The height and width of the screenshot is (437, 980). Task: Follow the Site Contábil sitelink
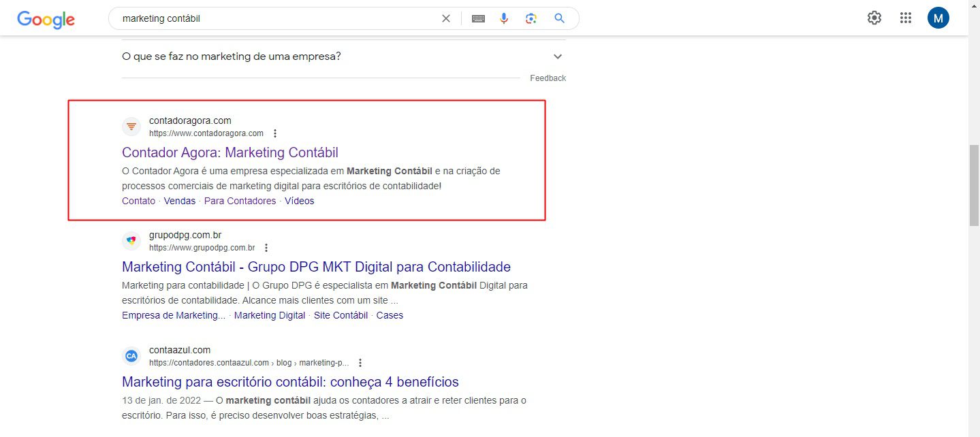click(x=341, y=315)
